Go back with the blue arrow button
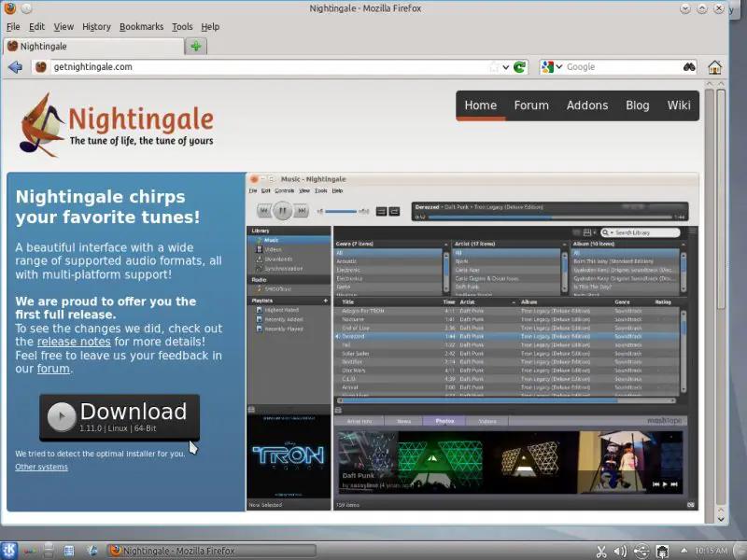 tap(15, 67)
